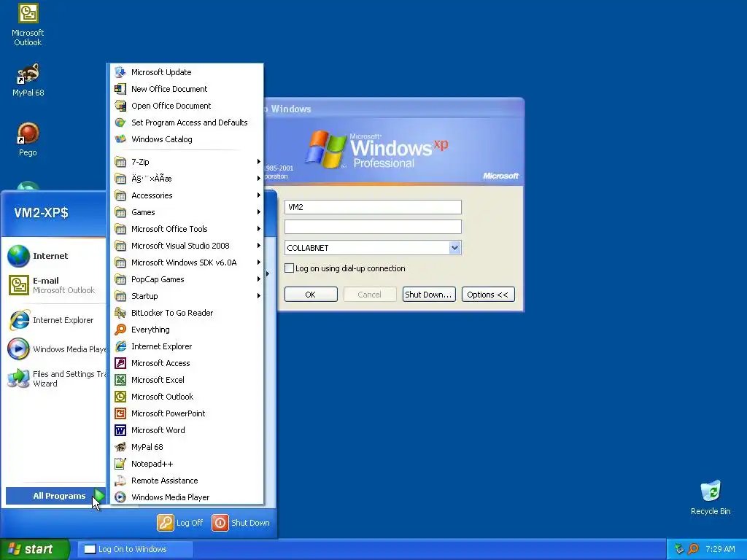Image resolution: width=747 pixels, height=560 pixels.
Task: Click All Programs in the Start menu
Action: tap(55, 496)
